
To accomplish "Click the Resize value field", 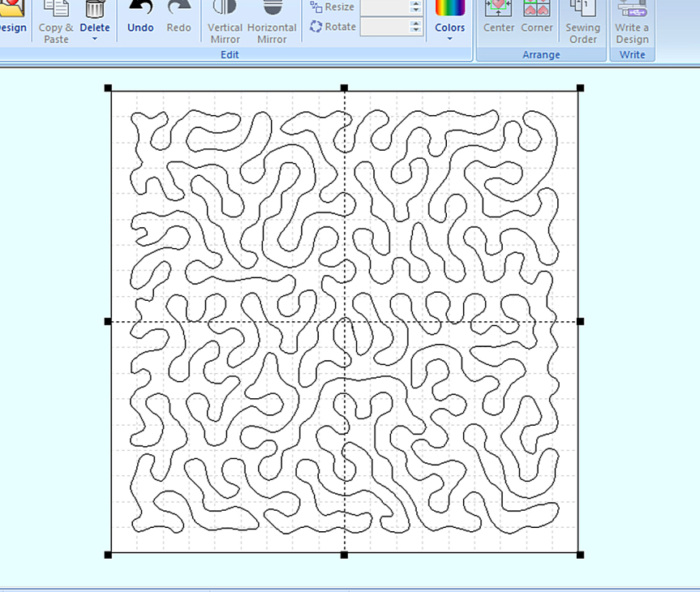I will (384, 7).
